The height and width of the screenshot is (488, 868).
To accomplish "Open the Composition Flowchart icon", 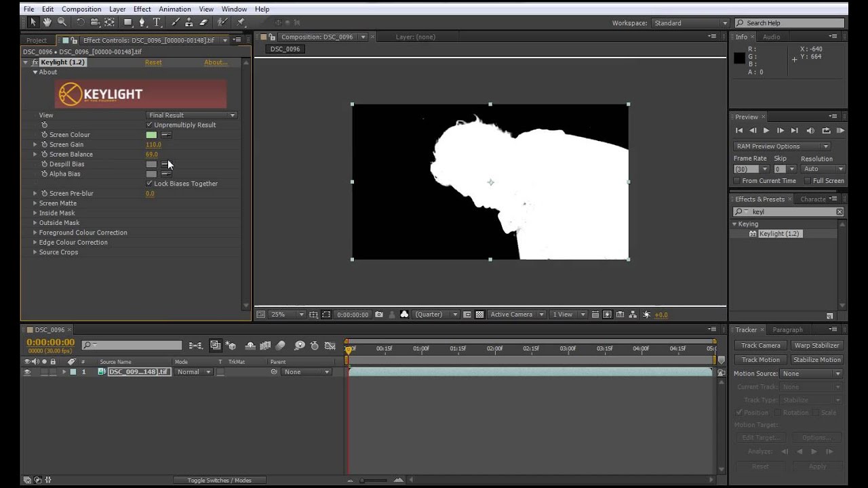I will coord(633,314).
